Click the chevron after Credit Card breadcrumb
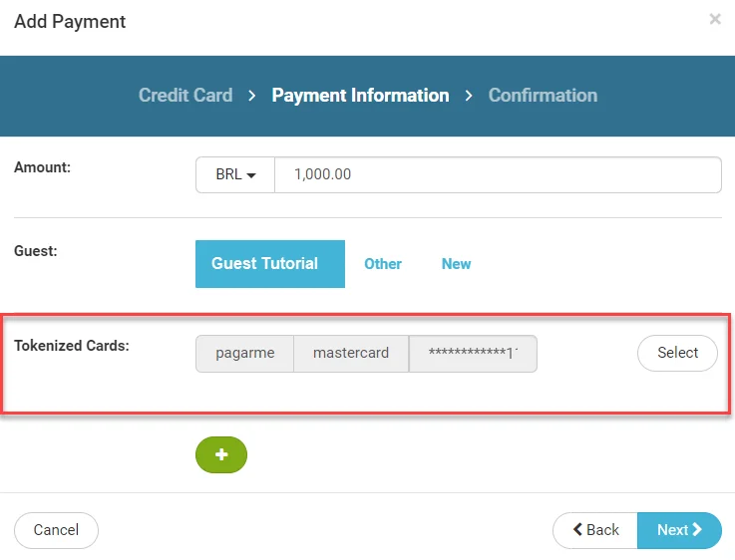The width and height of the screenshot is (735, 560). [252, 96]
